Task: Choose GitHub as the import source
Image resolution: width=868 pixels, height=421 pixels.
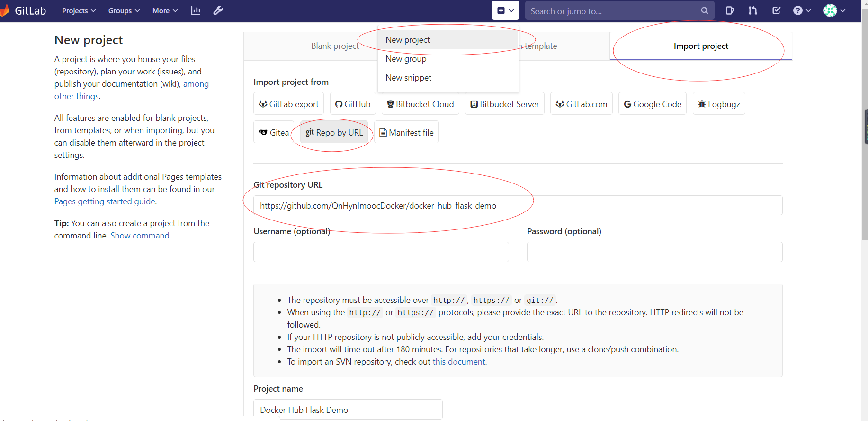Action: (x=353, y=104)
